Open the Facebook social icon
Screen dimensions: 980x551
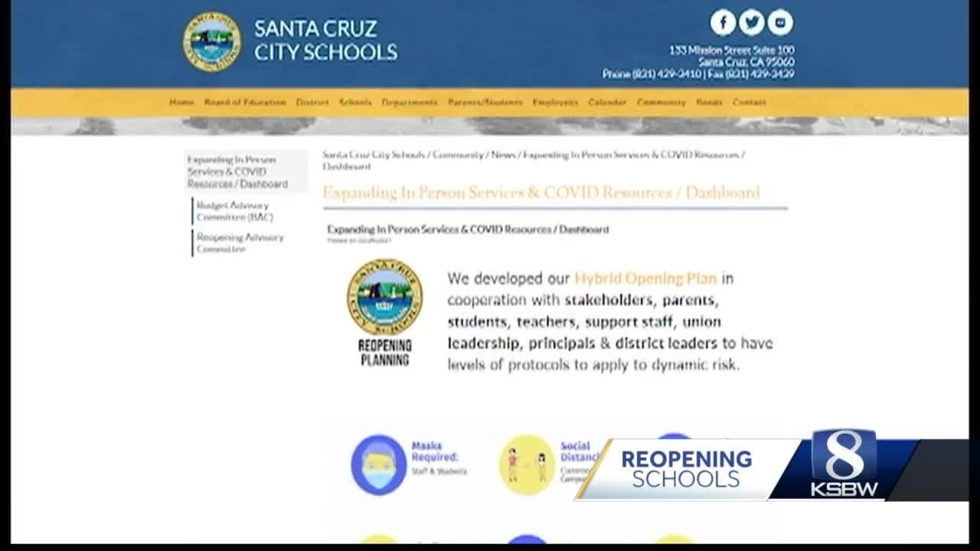723,22
